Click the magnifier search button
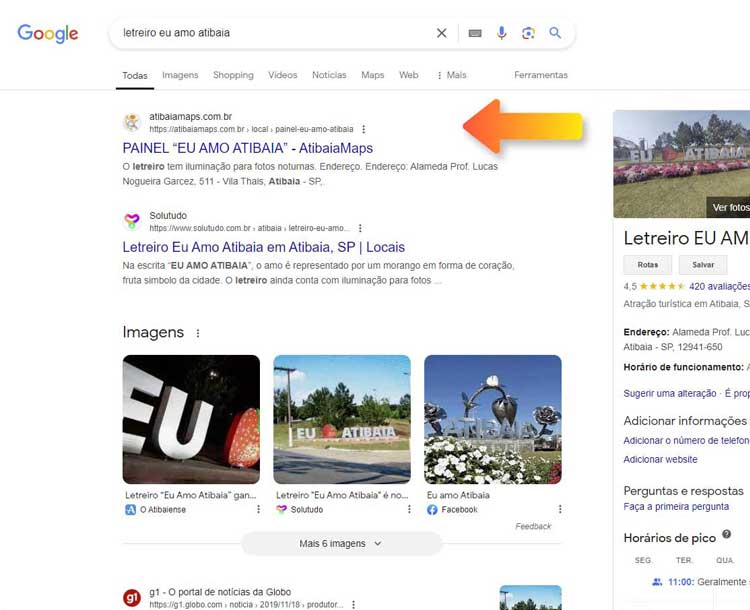The height and width of the screenshot is (610, 750). [x=555, y=33]
